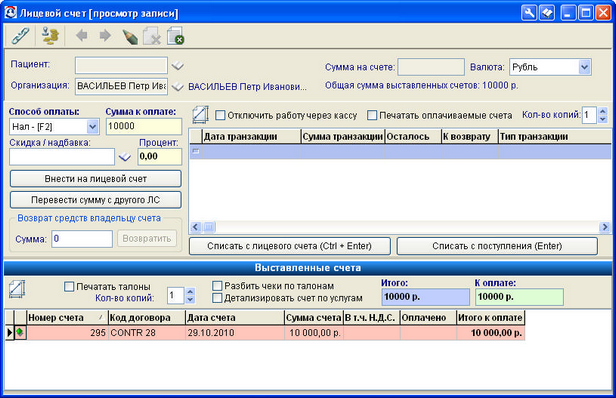The width and height of the screenshot is (616, 398).
Task: Select invoice date 29.10.2010 cell
Action: pos(235,333)
